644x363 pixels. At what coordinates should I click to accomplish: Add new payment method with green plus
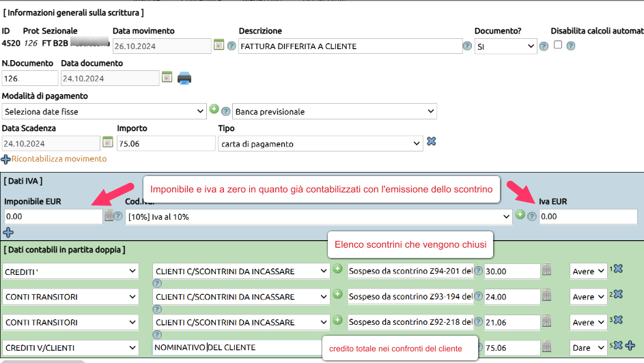pos(214,109)
